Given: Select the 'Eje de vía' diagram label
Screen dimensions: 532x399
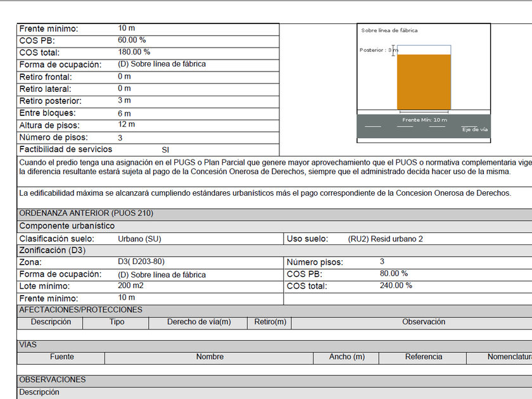Looking at the screenshot, I should click(x=474, y=129).
